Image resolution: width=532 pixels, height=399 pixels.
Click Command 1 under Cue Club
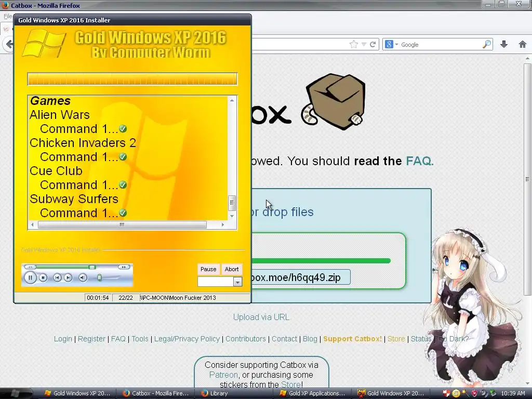[79, 185]
